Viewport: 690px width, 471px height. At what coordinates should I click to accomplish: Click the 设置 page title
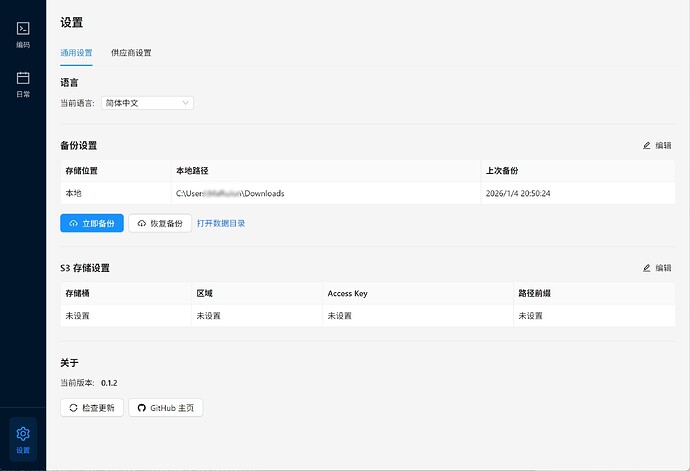(72, 22)
